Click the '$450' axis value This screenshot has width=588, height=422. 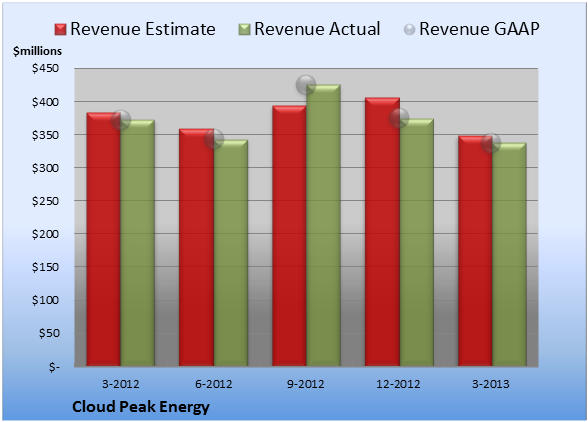[45, 68]
